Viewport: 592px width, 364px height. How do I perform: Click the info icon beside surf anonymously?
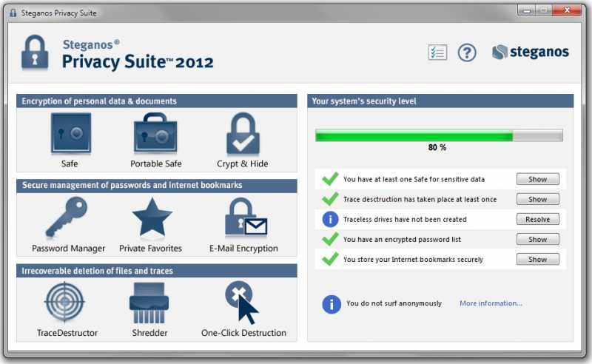pos(332,304)
